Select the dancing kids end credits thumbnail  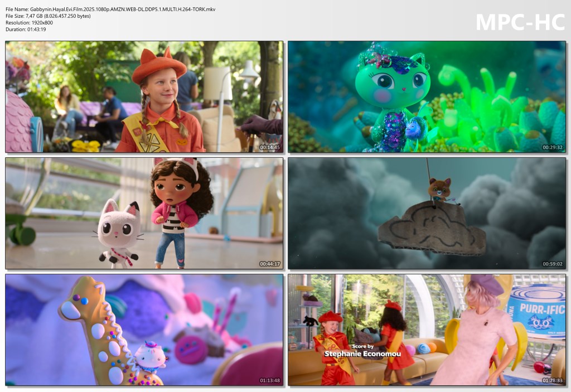pyautogui.click(x=427, y=330)
